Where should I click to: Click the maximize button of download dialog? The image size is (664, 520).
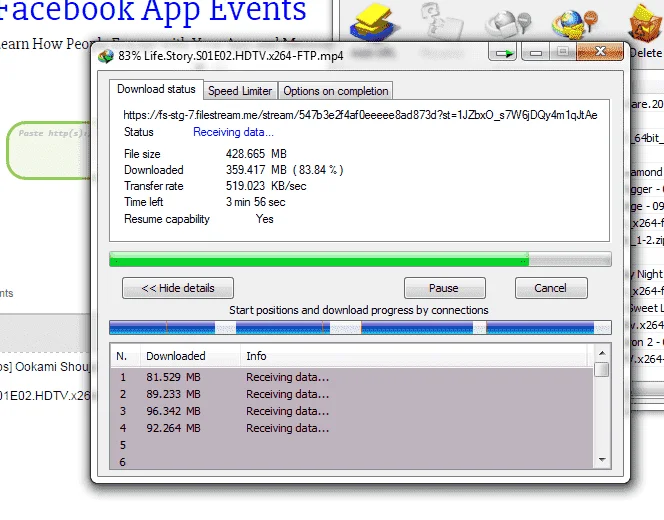(563, 53)
